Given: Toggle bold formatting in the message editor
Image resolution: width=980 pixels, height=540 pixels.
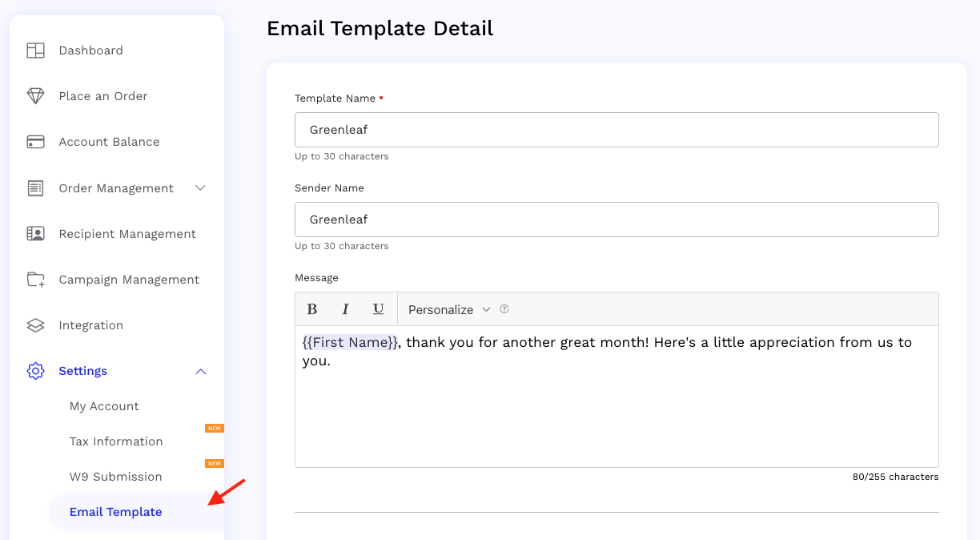Looking at the screenshot, I should coord(312,308).
